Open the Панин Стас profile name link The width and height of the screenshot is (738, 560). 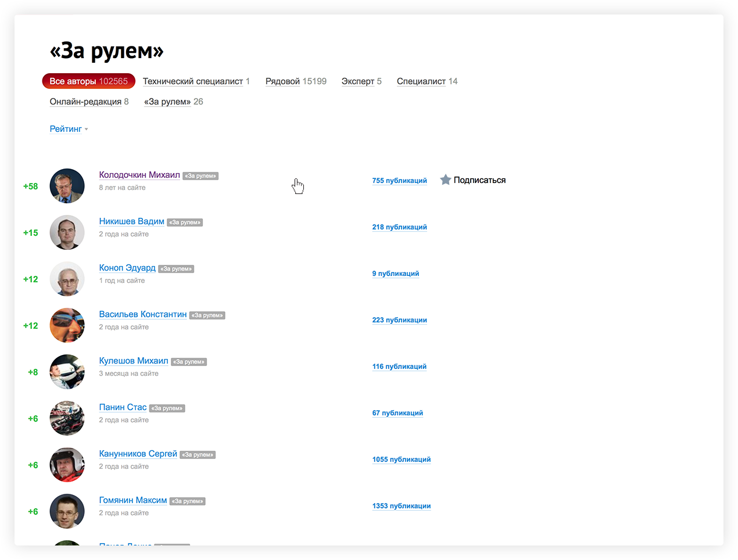[123, 407]
